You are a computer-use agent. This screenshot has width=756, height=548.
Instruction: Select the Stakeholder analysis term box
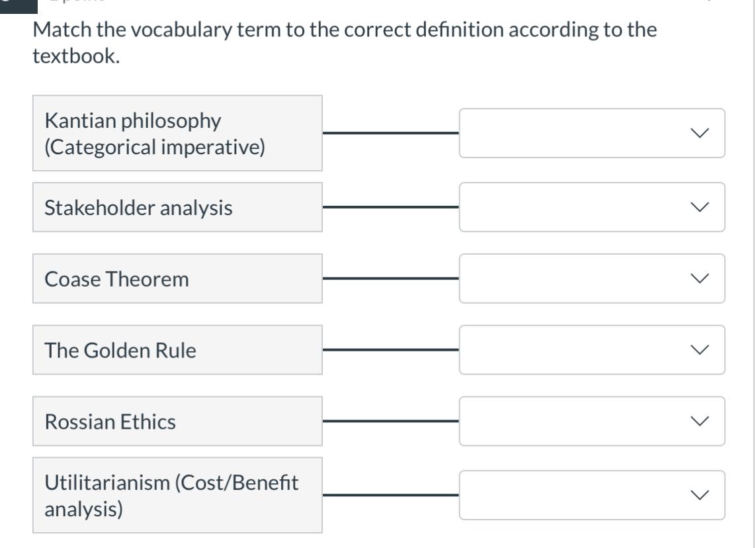177,208
